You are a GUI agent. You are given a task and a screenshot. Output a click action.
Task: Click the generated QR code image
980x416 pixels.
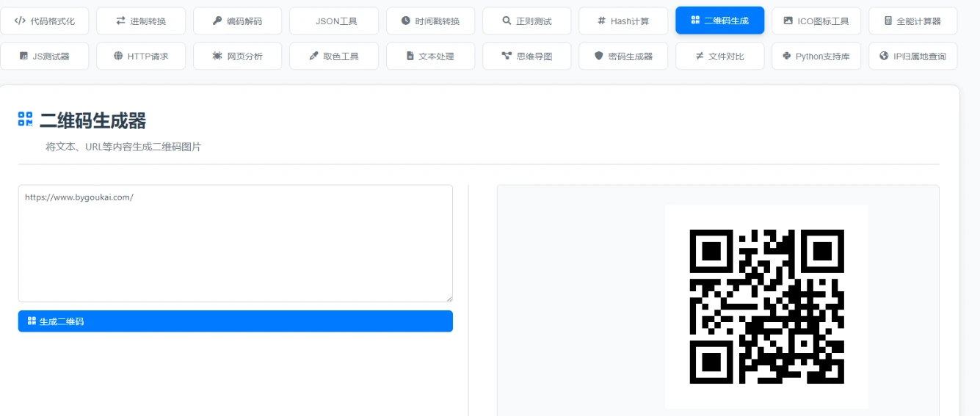766,307
